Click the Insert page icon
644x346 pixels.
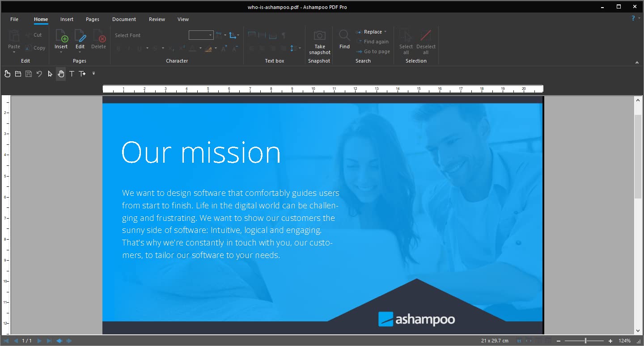pos(61,35)
